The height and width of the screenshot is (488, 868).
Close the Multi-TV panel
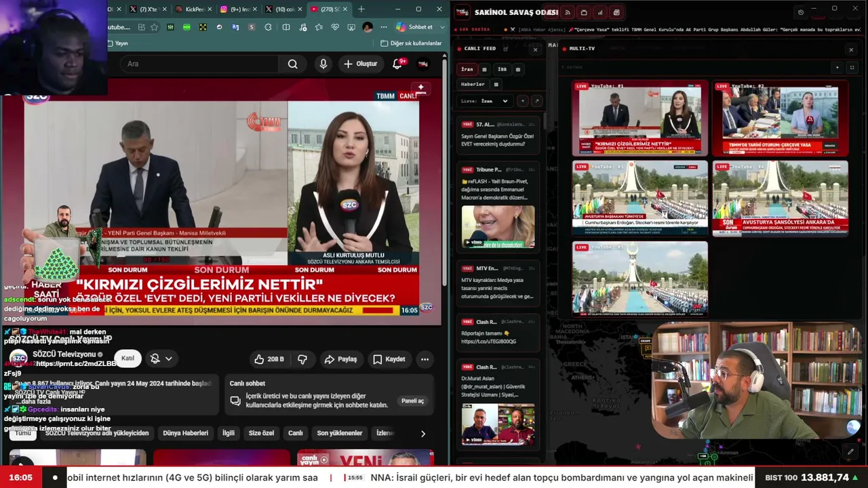[851, 49]
